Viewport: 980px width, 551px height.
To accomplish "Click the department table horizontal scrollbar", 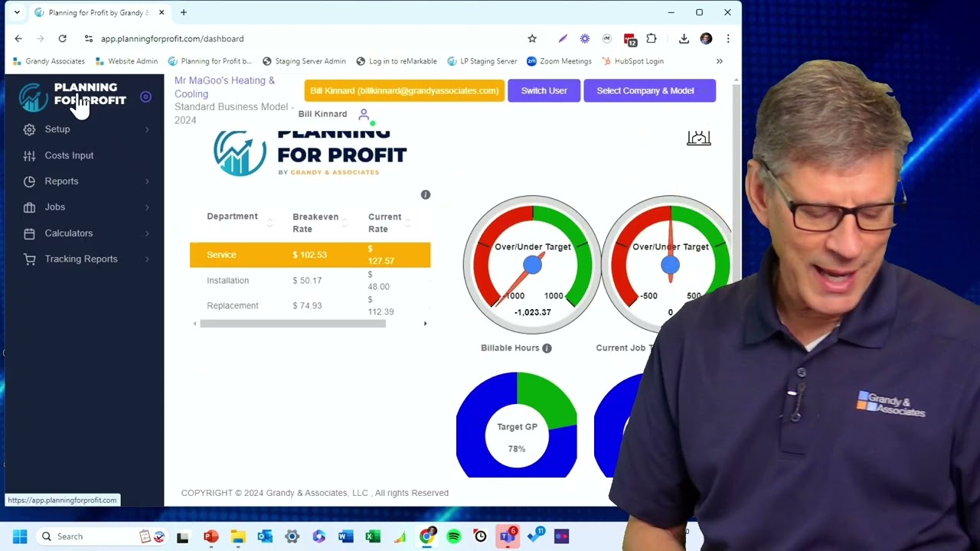I will [292, 324].
